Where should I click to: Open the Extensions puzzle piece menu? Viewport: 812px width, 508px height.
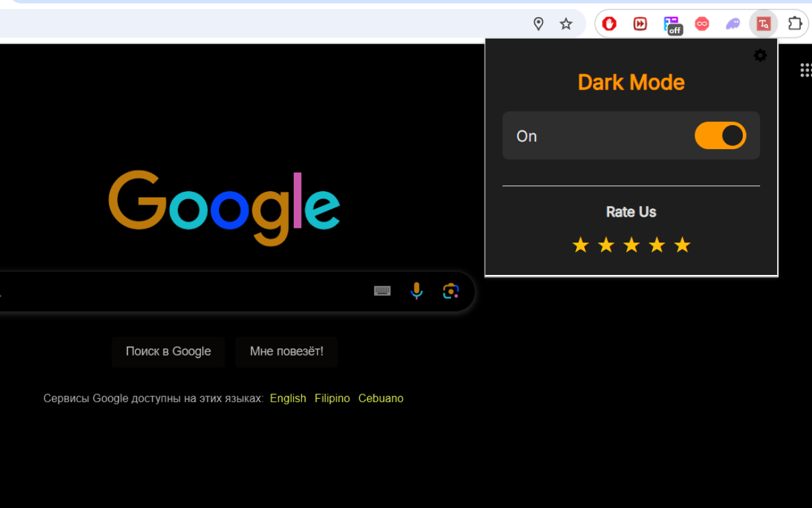pos(795,24)
